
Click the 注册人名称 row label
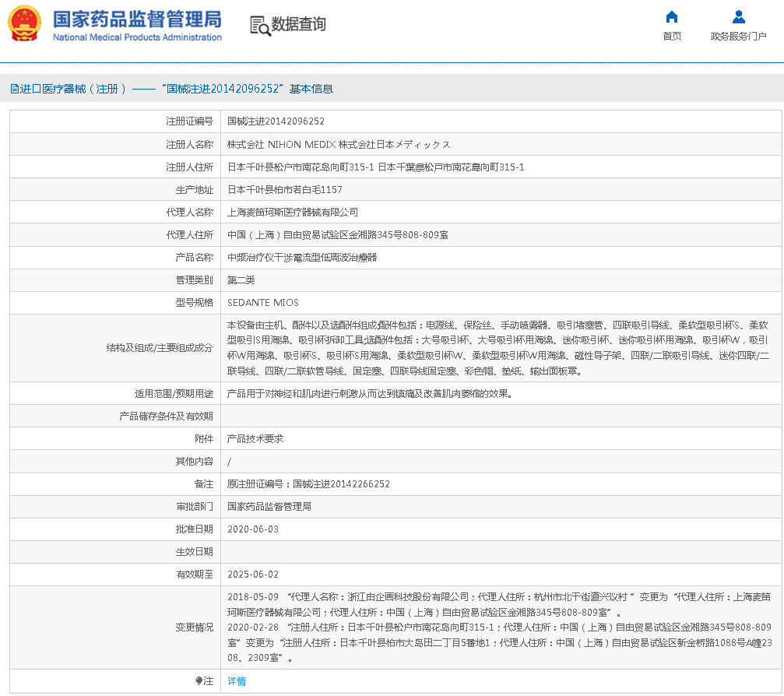[x=189, y=145]
